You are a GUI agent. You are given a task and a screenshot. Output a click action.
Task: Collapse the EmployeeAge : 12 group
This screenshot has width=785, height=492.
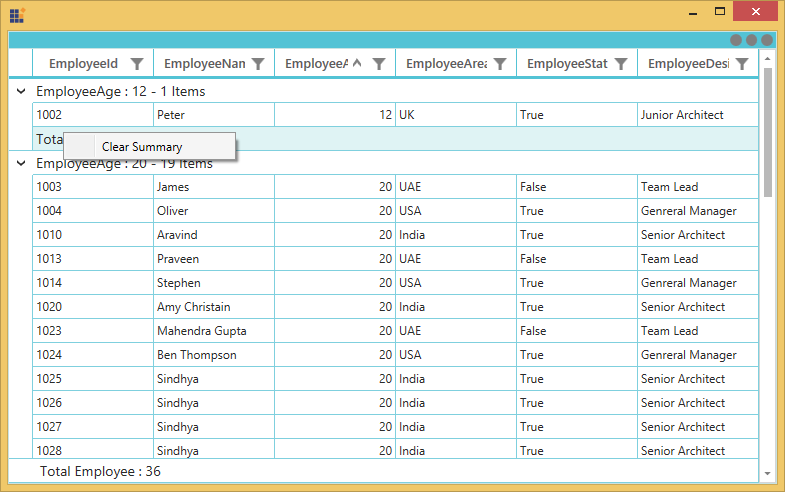(21, 91)
